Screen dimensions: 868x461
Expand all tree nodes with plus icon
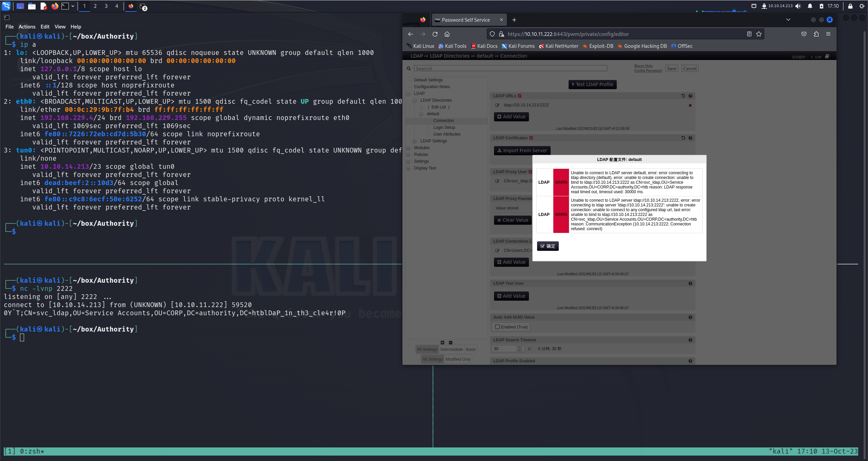coord(442,343)
